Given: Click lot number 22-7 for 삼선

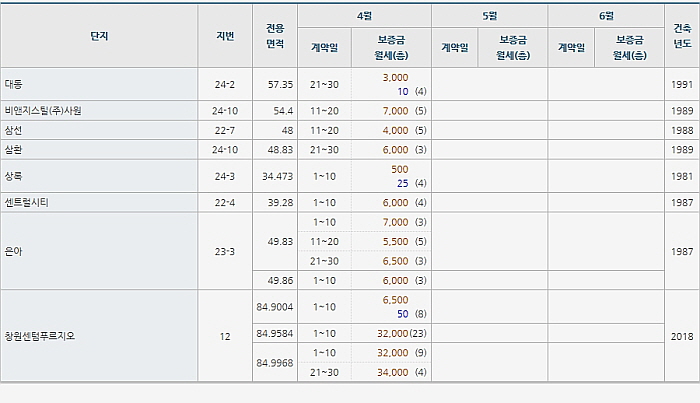Looking at the screenshot, I should (225, 130).
